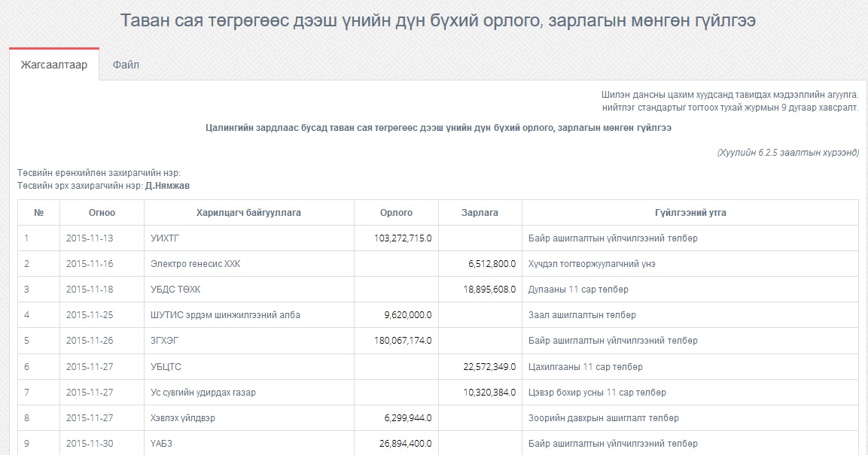
Task: Click Цэвэр бохир усны 11 сар төлбөр
Action: point(597,393)
